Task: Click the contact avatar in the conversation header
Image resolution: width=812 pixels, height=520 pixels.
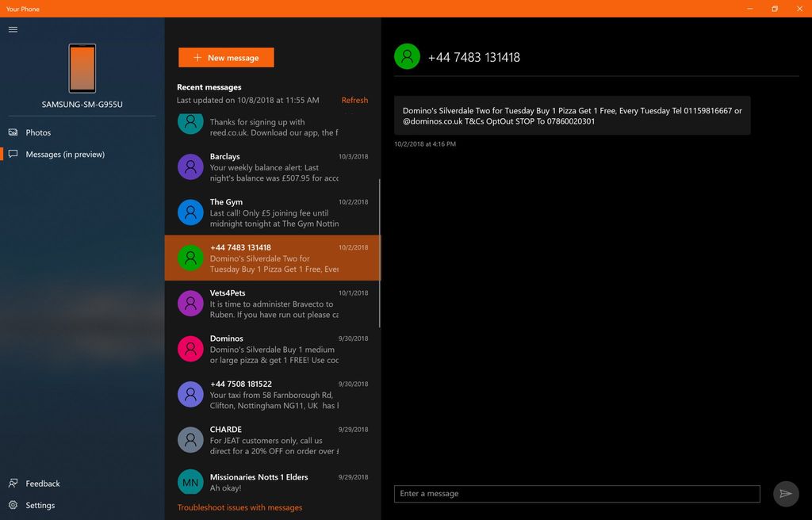Action: (407, 56)
